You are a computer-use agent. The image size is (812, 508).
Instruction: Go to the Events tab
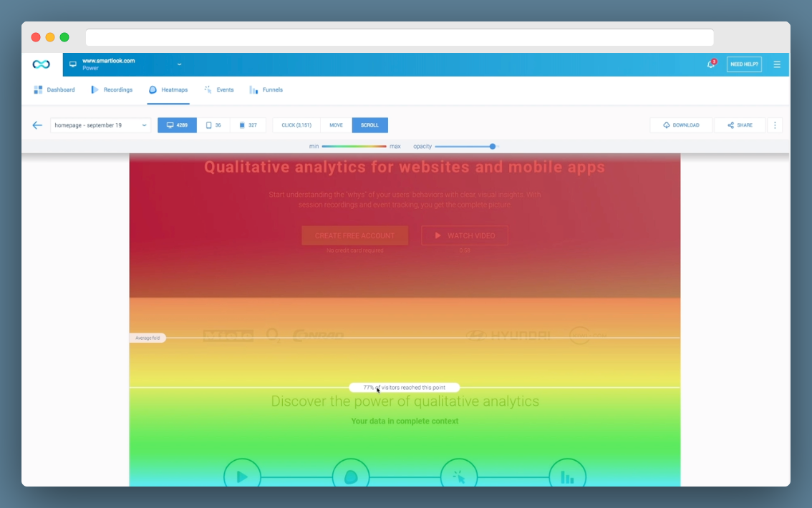coord(219,90)
